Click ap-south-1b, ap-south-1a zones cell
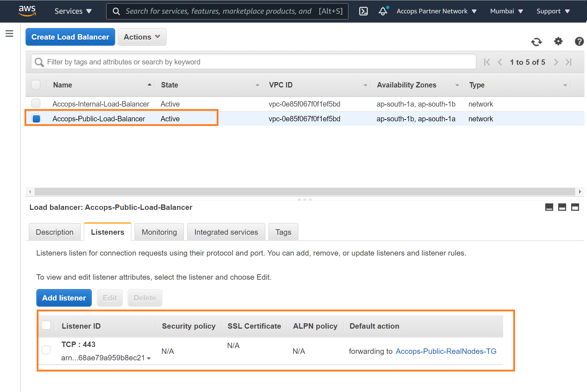587x392 pixels. (416, 119)
